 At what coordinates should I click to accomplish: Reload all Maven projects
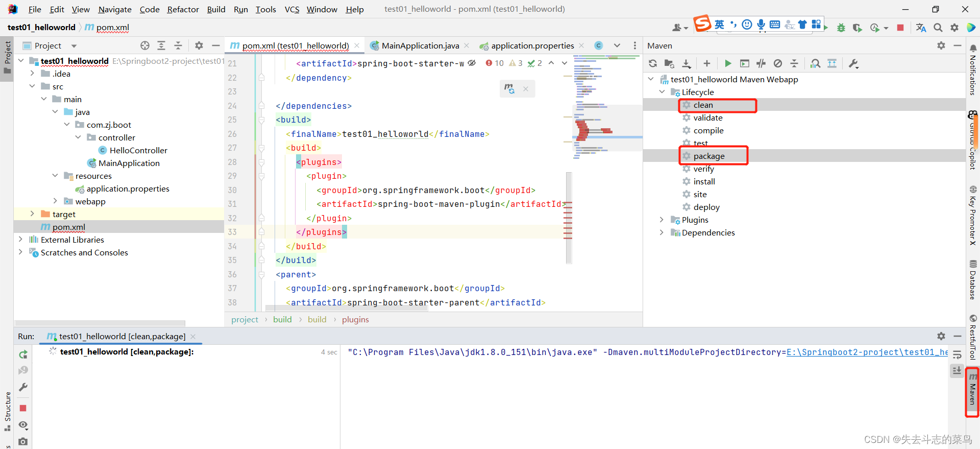point(653,63)
